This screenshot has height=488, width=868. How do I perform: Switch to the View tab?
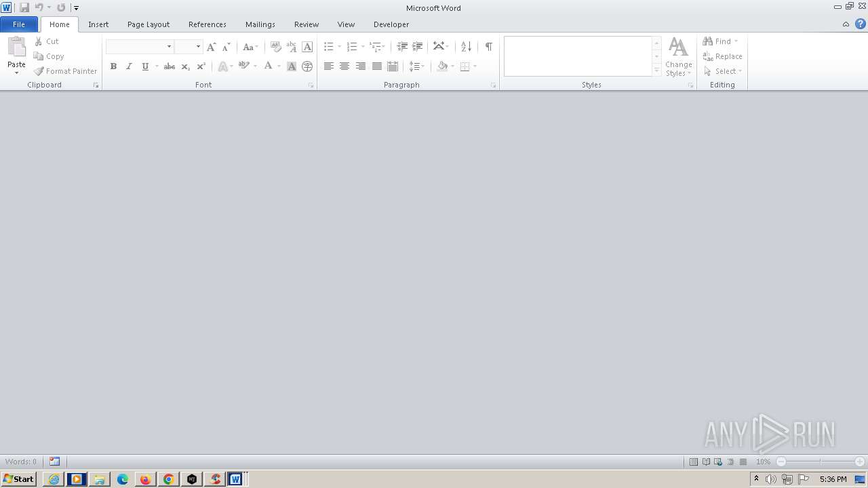[x=346, y=24]
